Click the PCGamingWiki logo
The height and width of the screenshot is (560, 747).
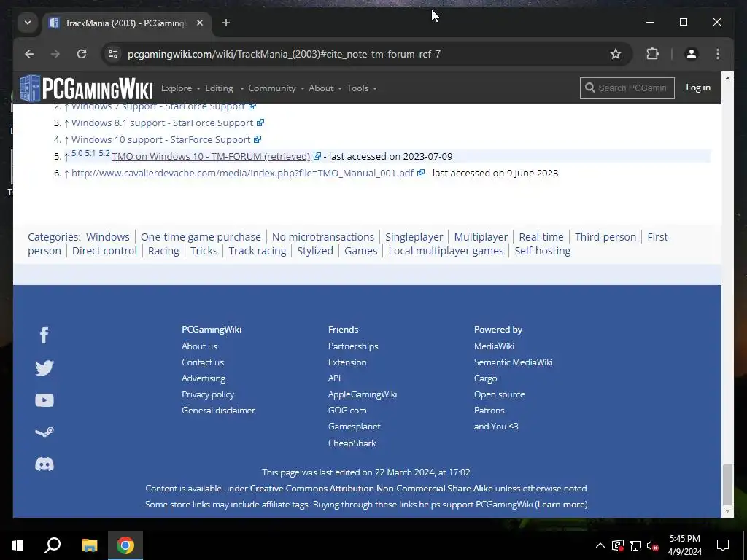tap(86, 88)
